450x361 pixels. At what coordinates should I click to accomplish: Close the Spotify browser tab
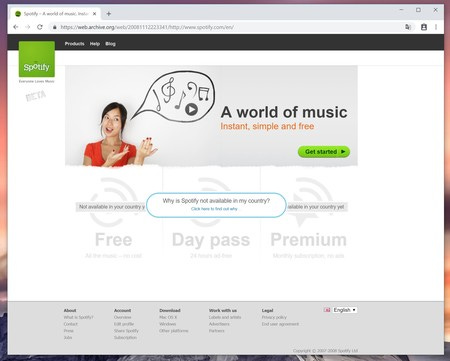coord(95,14)
